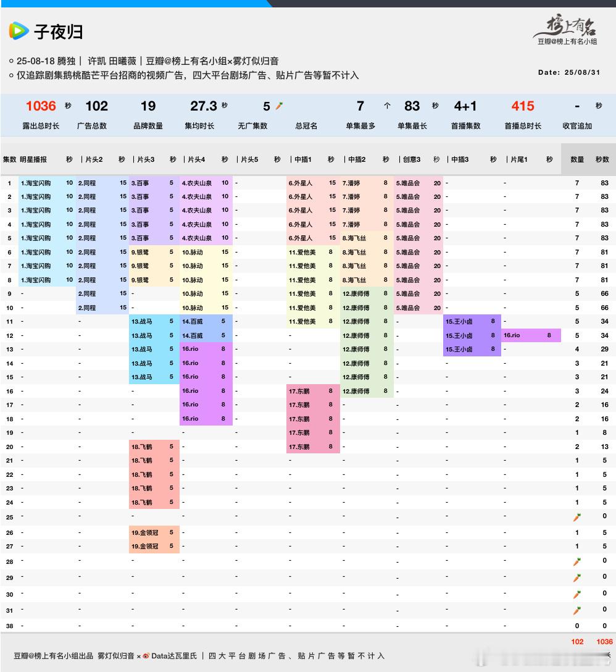Click the Tencent Video play logo
616x672 pixels.
point(19,31)
